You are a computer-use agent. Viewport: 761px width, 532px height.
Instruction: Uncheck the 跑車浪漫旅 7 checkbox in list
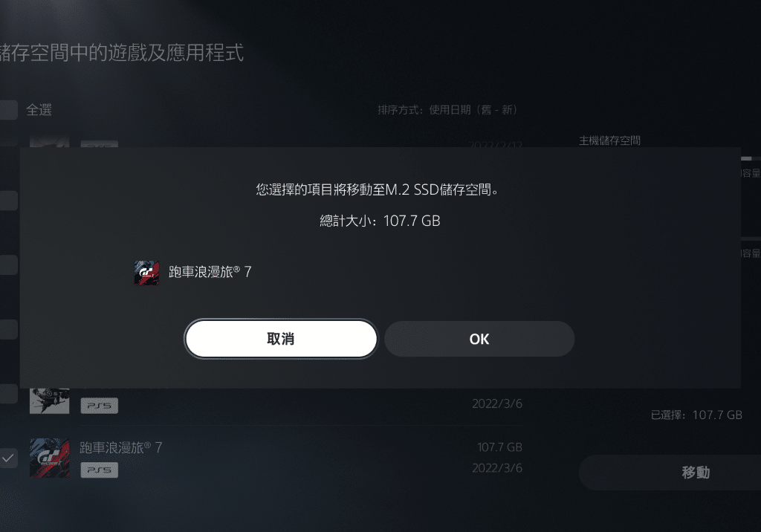pyautogui.click(x=9, y=458)
